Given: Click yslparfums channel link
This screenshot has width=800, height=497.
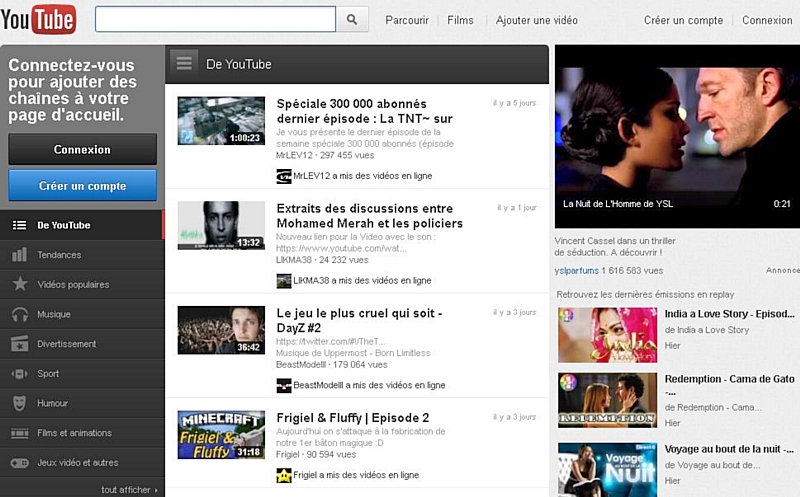Looking at the screenshot, I should 577,271.
